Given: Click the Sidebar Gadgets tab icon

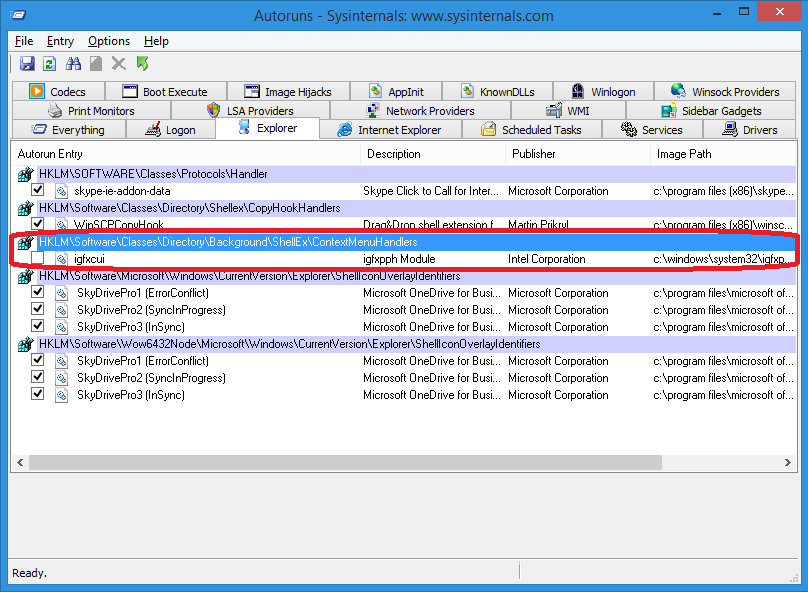Looking at the screenshot, I should (x=669, y=110).
